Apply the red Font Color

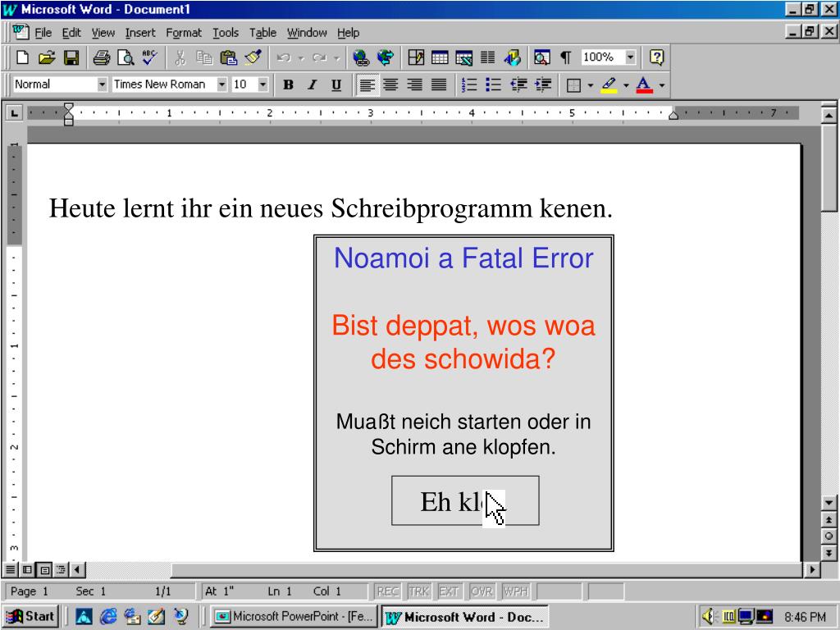[x=645, y=84]
